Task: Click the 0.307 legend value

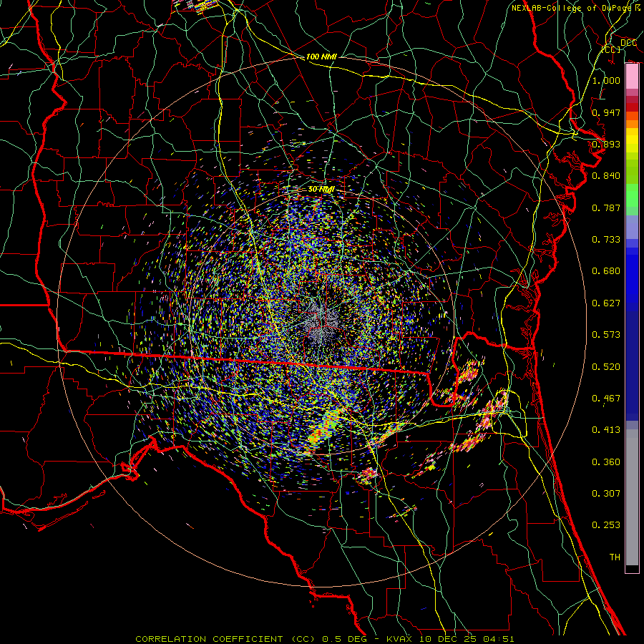Action: [x=606, y=494]
